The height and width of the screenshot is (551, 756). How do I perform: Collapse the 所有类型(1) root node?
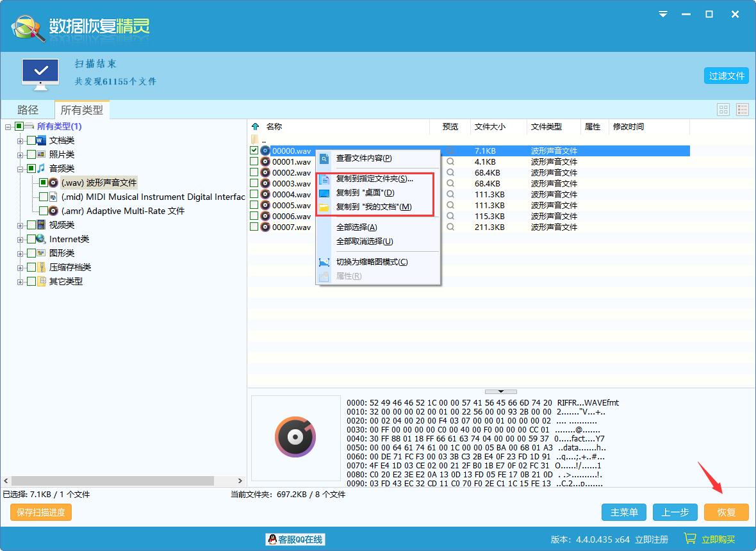[8, 127]
